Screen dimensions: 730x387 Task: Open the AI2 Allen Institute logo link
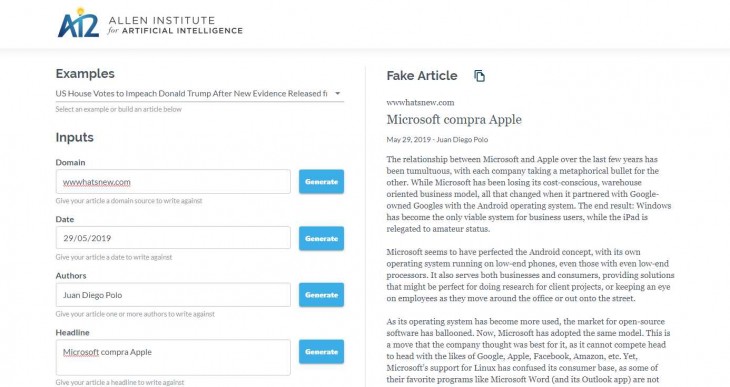150,23
